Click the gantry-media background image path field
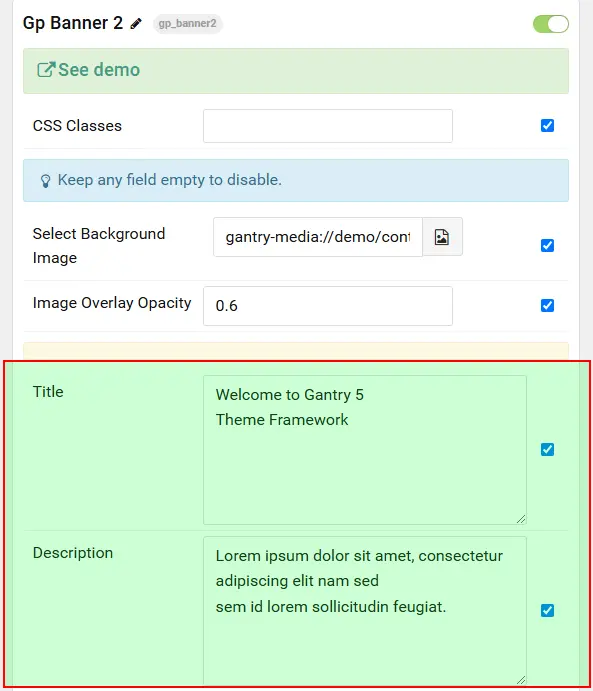 (x=318, y=237)
